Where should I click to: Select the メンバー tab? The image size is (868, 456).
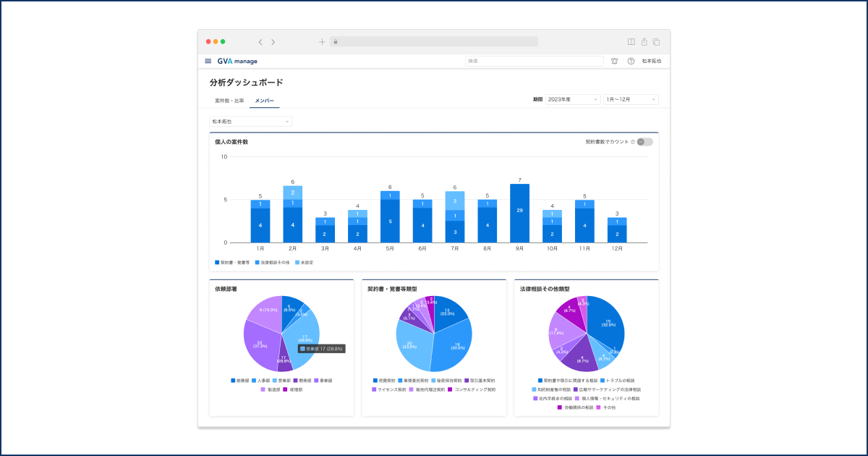tap(265, 101)
